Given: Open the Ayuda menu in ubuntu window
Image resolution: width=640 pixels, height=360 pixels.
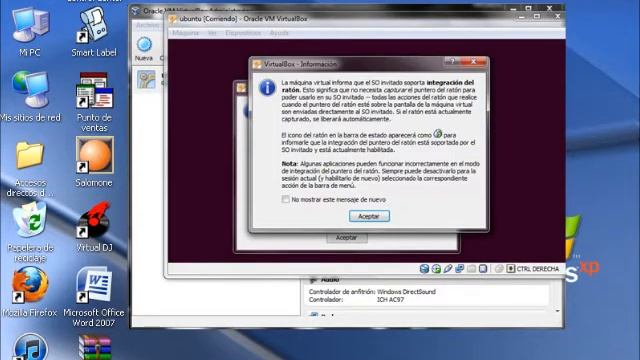Looking at the screenshot, I should (279, 33).
